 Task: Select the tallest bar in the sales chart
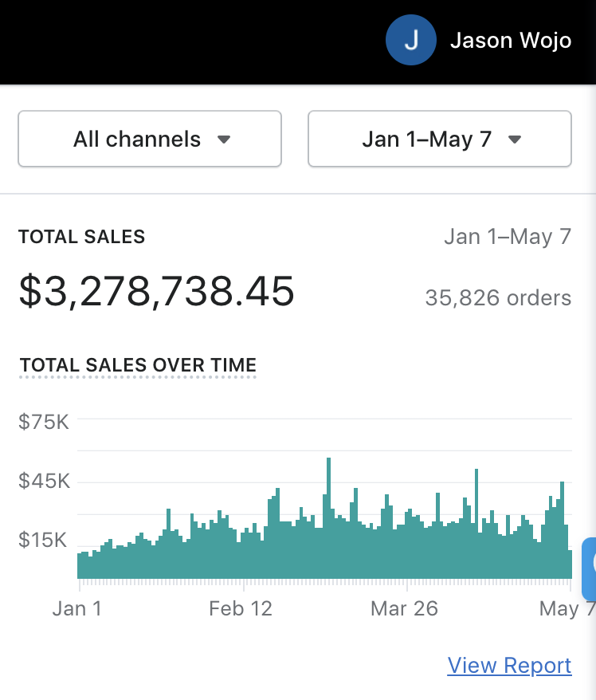pyautogui.click(x=329, y=518)
